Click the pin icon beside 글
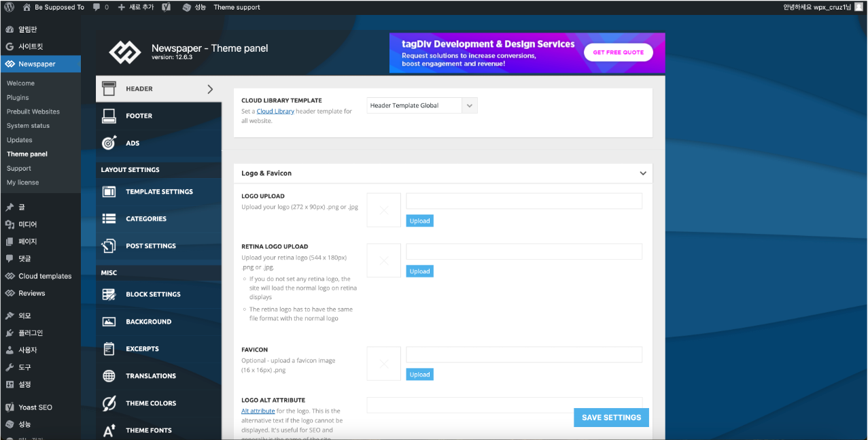 (10, 207)
